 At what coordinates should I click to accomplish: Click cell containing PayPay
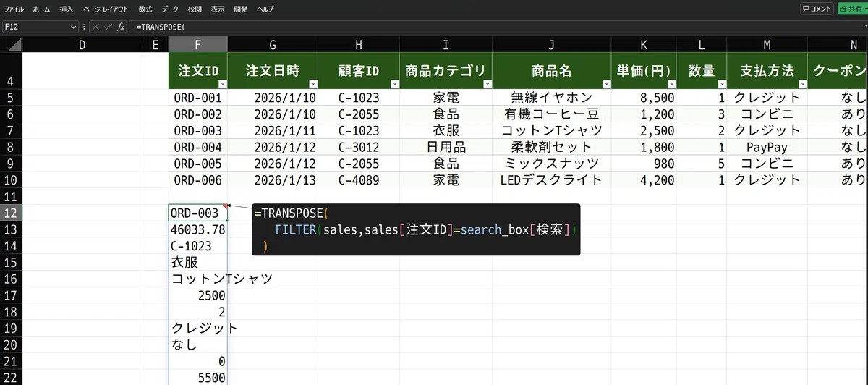[x=767, y=147]
